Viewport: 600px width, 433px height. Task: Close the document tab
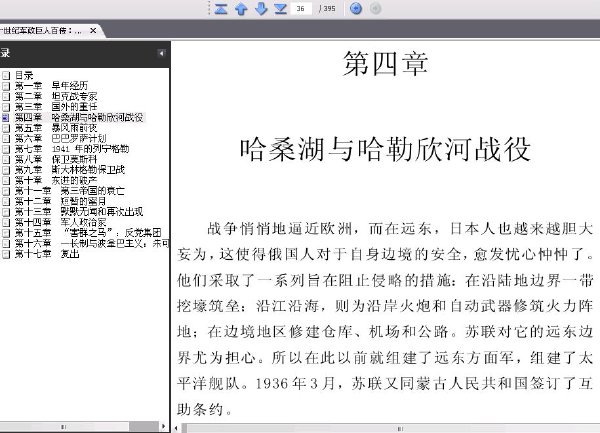pos(93,31)
